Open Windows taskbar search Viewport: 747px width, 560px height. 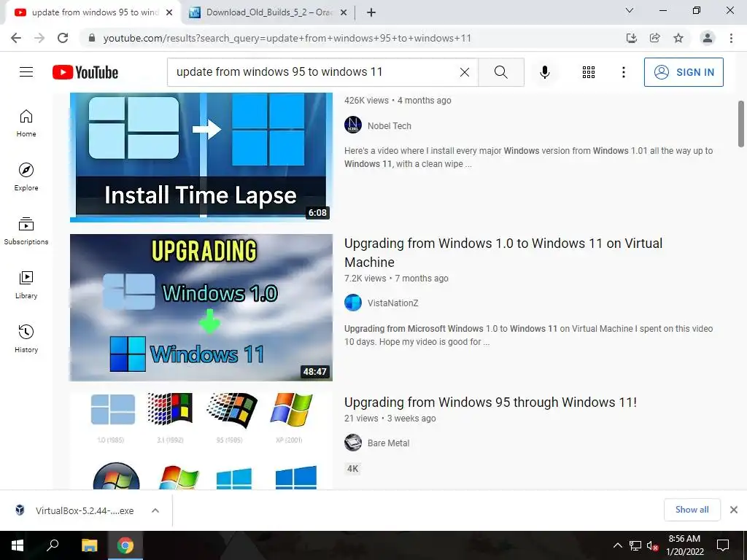tap(53, 545)
